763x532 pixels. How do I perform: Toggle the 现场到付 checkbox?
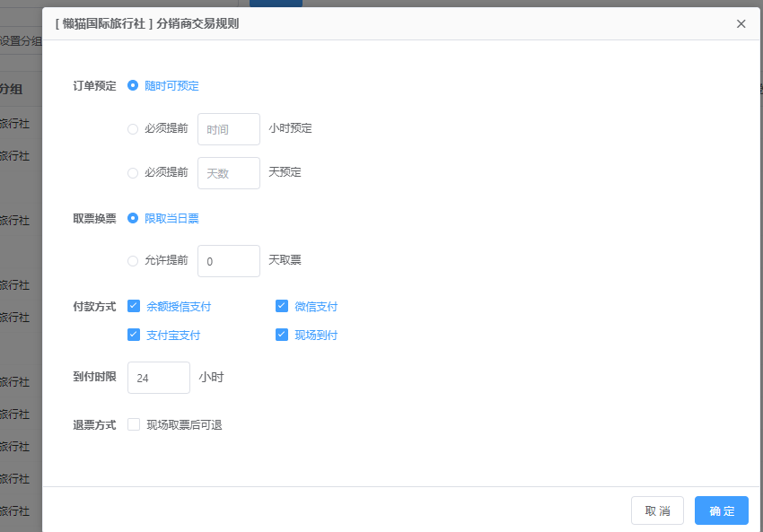pos(282,335)
